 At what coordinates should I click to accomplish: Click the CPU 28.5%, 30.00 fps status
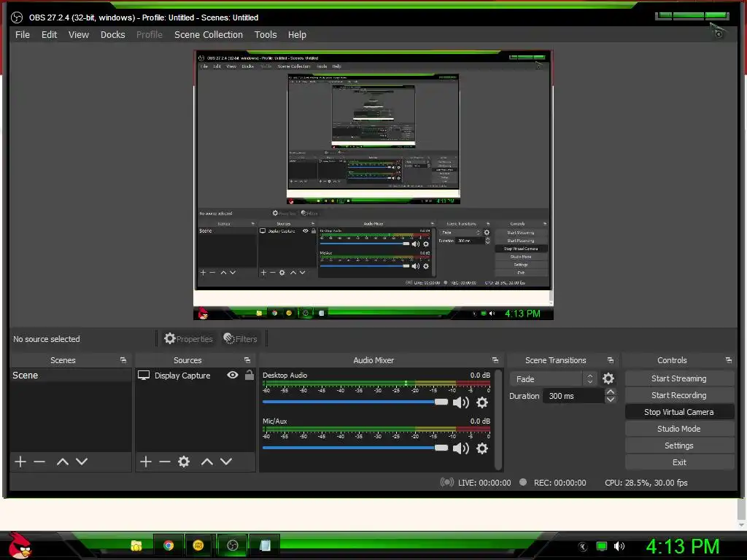click(646, 483)
